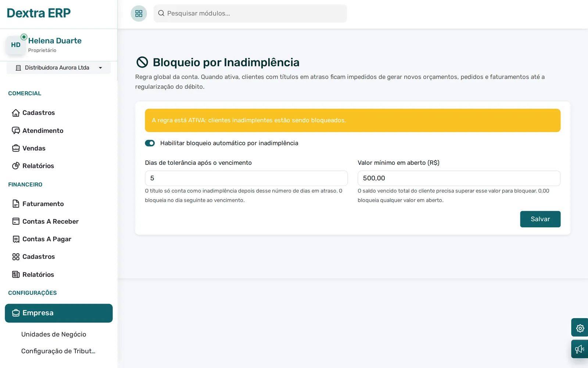Image resolution: width=588 pixels, height=368 pixels.
Task: Click the building icon beside Distribuidora Aurora
Action: coord(18,68)
